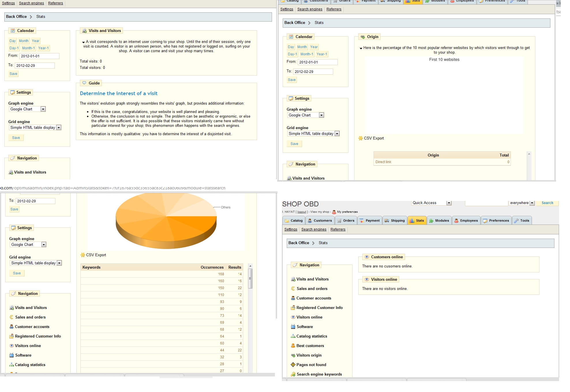570x392 pixels.
Task: Click the Tools wrench tab icon
Action: 516,220
